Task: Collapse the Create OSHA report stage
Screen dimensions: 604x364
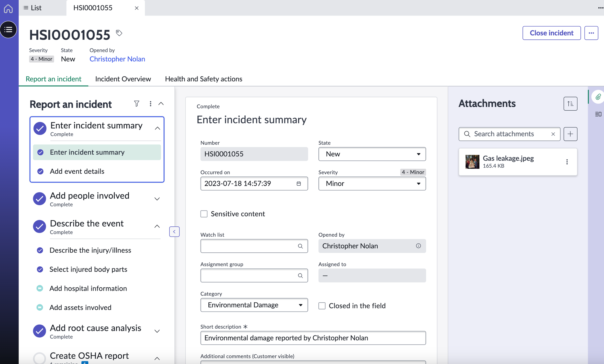Action: point(157,358)
